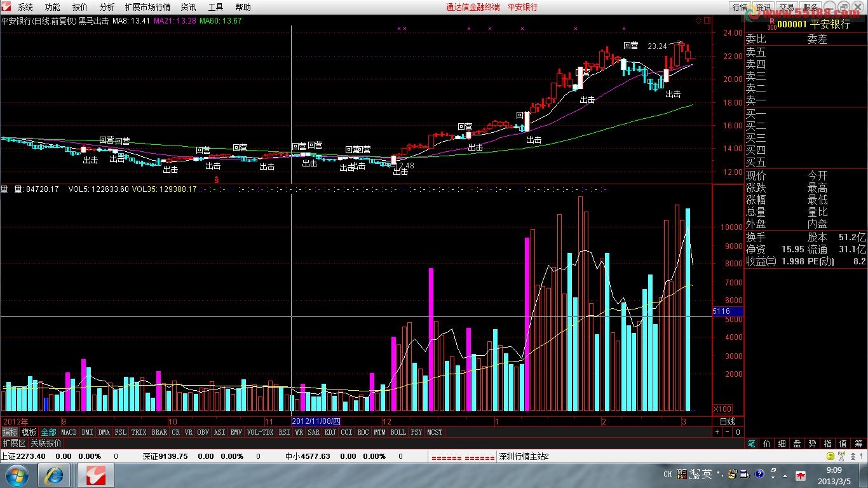Open the 报价 menu
The height and width of the screenshot is (488, 868).
[x=80, y=7]
